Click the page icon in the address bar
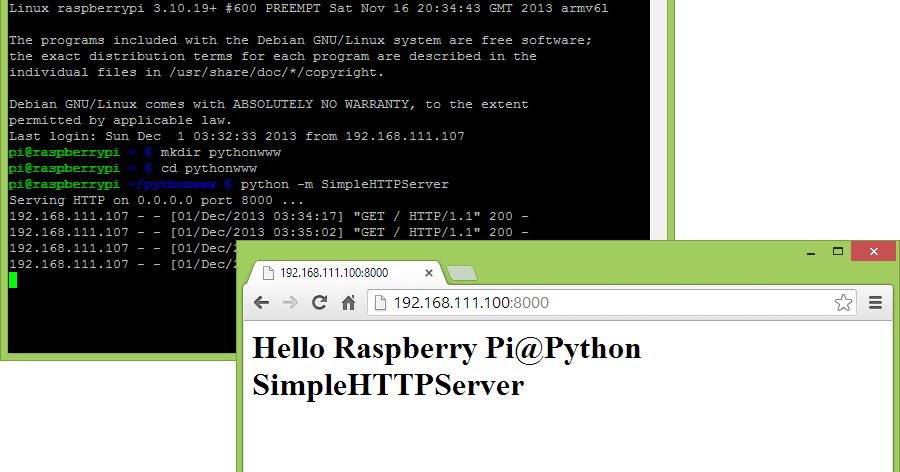The image size is (900, 472). click(x=380, y=303)
